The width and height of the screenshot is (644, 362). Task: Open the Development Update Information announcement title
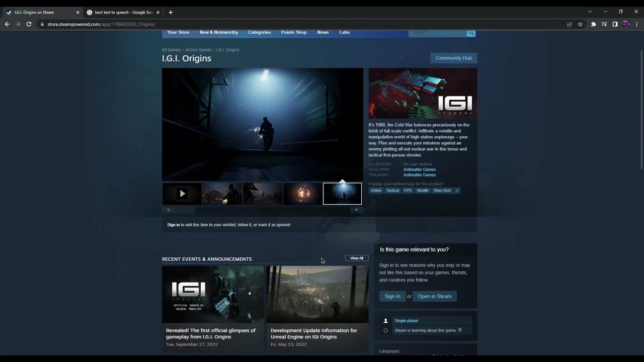click(x=314, y=333)
